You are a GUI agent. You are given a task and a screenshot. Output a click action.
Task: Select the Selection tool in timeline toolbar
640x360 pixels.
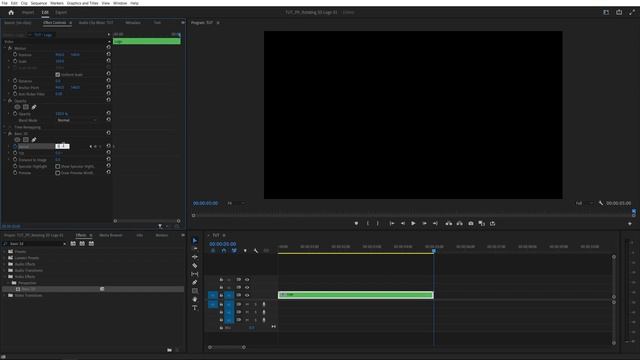(x=195, y=240)
